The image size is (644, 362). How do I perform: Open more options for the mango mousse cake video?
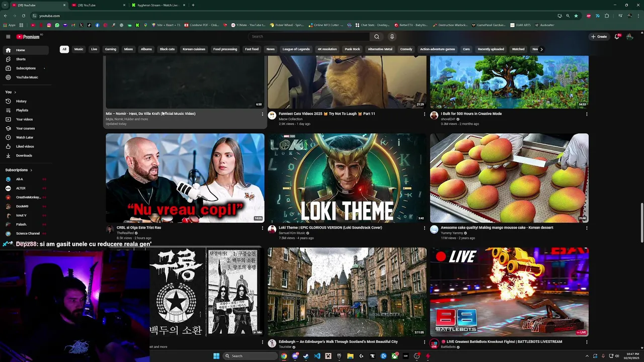click(587, 228)
